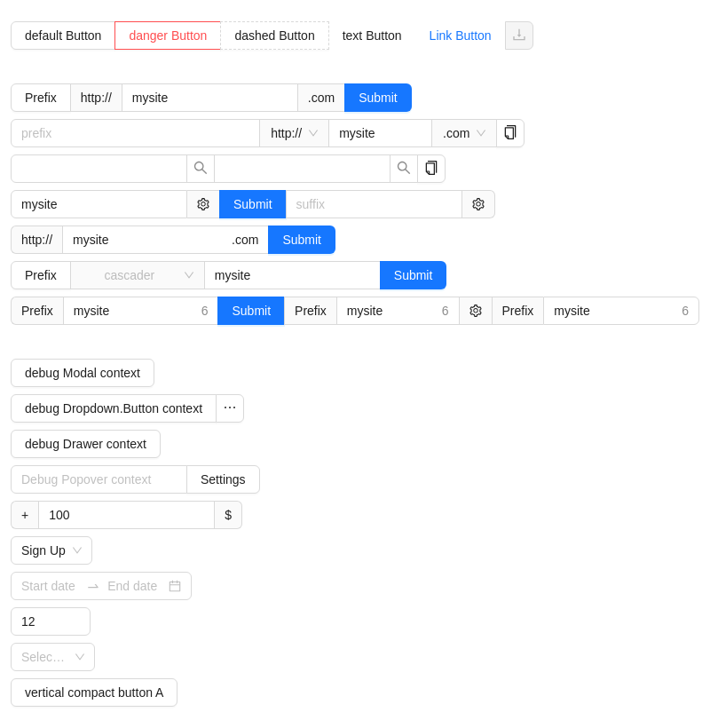Click the first search magnifier icon
Screen dimensions: 710x728
pos(201,169)
